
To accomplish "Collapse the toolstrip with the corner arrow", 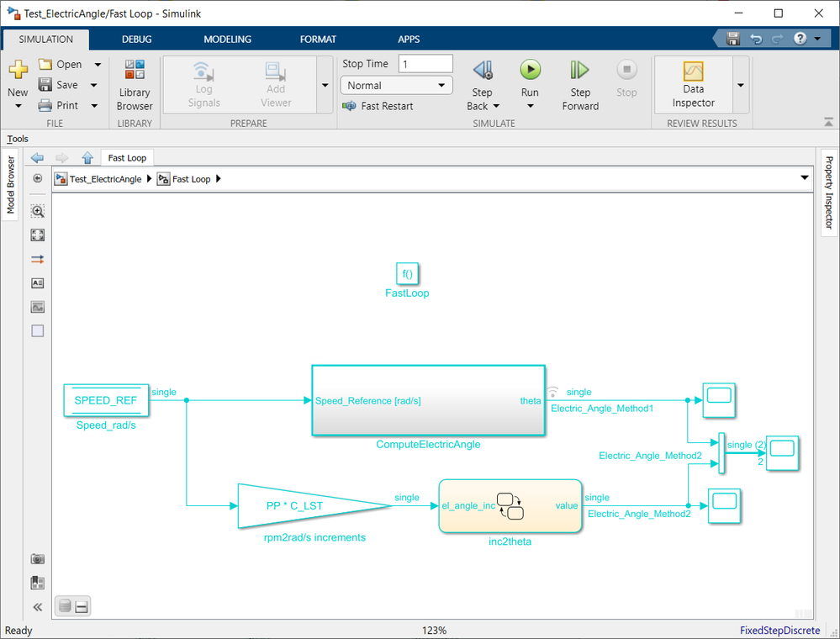I will click(828, 122).
